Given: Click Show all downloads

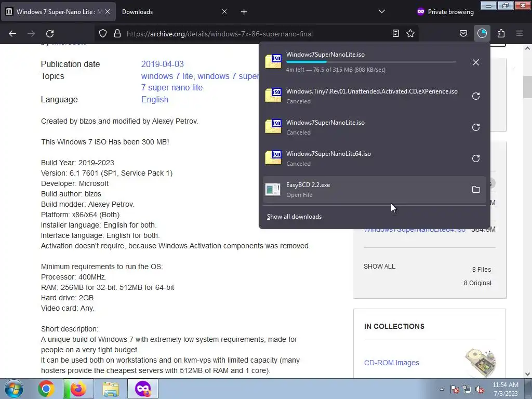Looking at the screenshot, I should coord(294,217).
